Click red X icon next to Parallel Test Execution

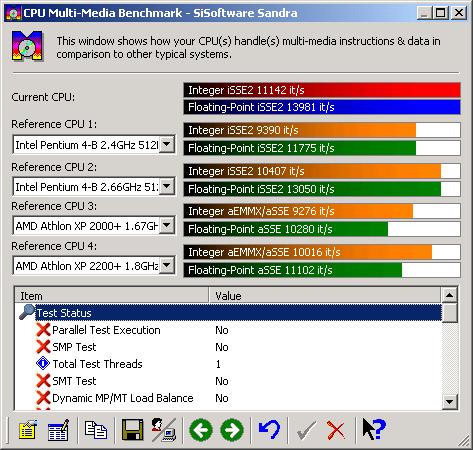click(x=43, y=330)
